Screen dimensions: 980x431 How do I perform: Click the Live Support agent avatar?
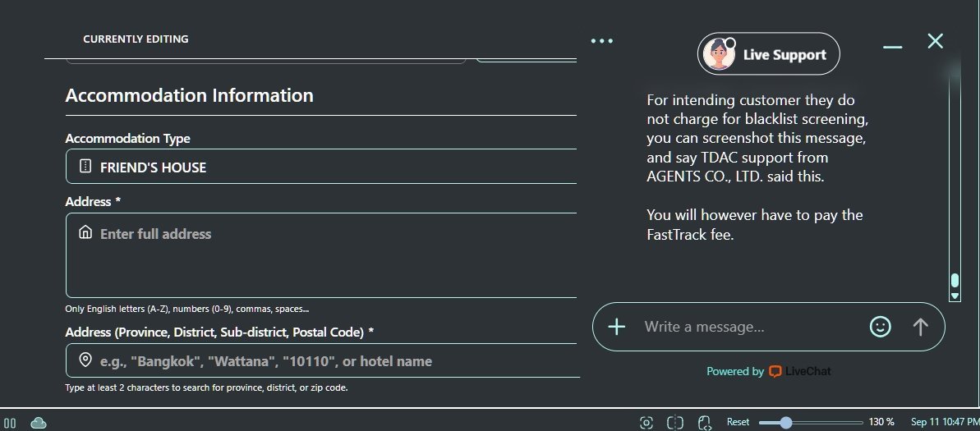pyautogui.click(x=719, y=55)
